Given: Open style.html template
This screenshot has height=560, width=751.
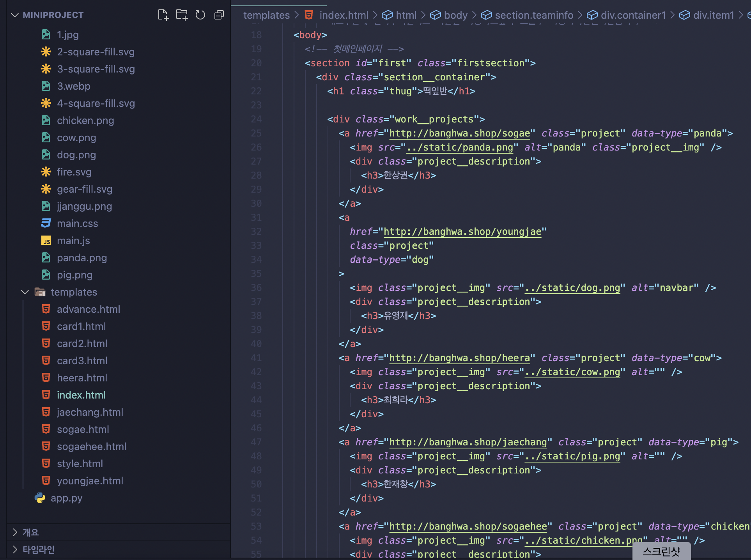Looking at the screenshot, I should [x=80, y=464].
